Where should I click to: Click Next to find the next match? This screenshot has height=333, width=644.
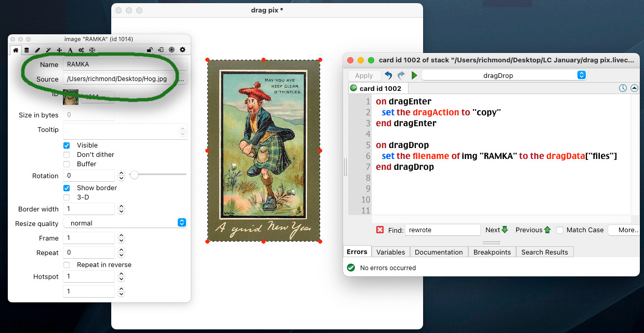(496, 230)
